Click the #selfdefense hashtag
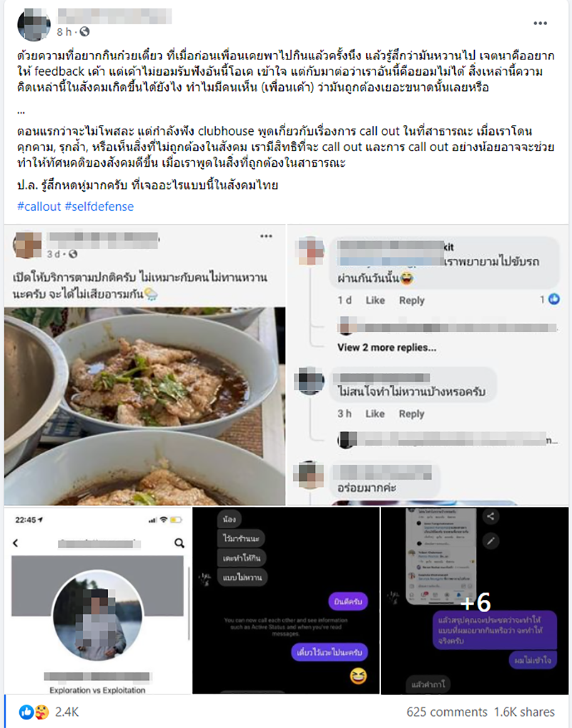This screenshot has width=572, height=728. click(x=99, y=207)
